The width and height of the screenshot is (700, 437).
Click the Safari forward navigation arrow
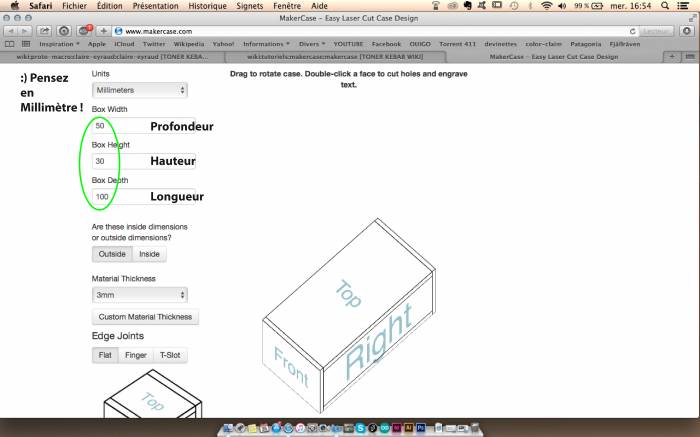click(26, 31)
